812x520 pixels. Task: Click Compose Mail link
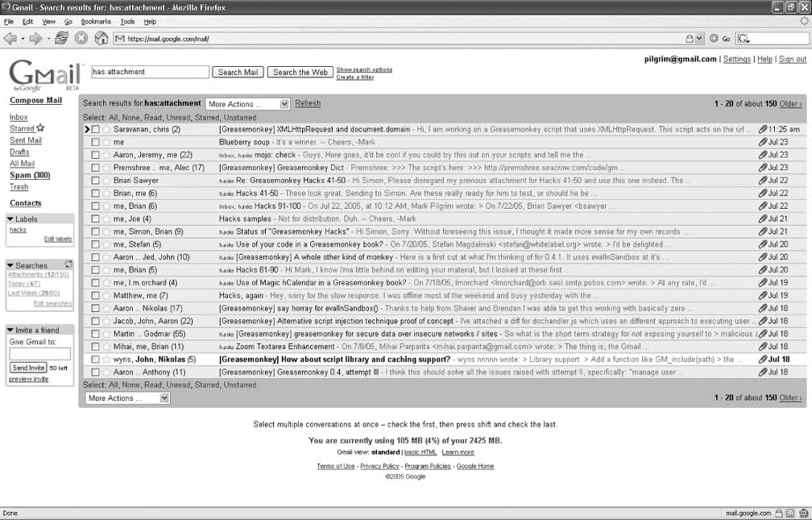35,100
